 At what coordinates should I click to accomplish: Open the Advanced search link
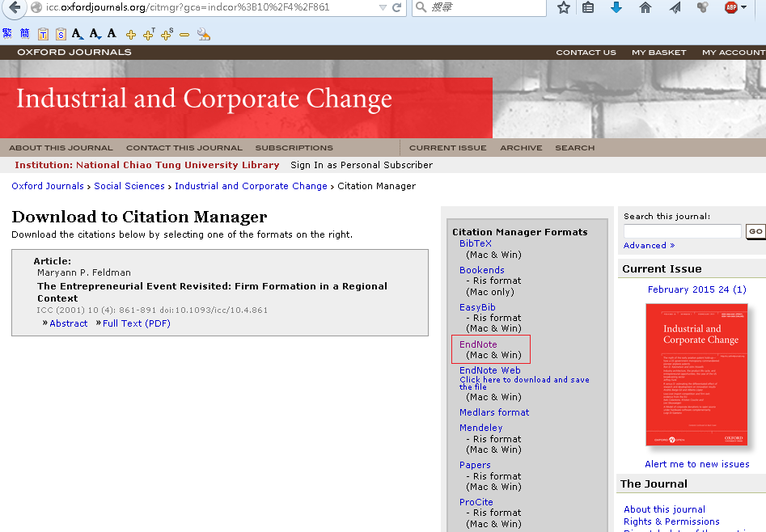(x=649, y=245)
